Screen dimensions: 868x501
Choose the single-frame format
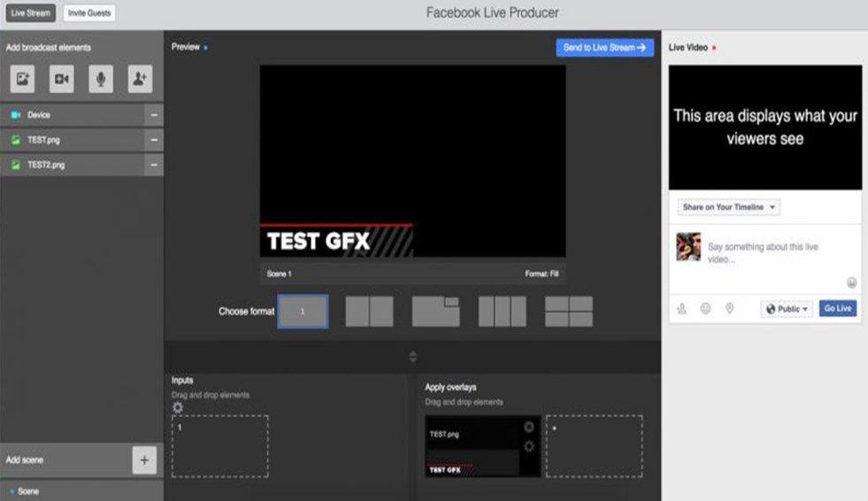[303, 312]
